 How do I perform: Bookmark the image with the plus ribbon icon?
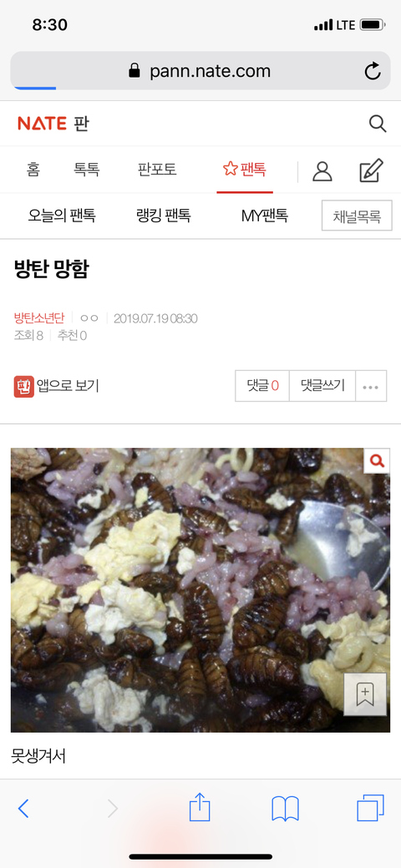[365, 694]
